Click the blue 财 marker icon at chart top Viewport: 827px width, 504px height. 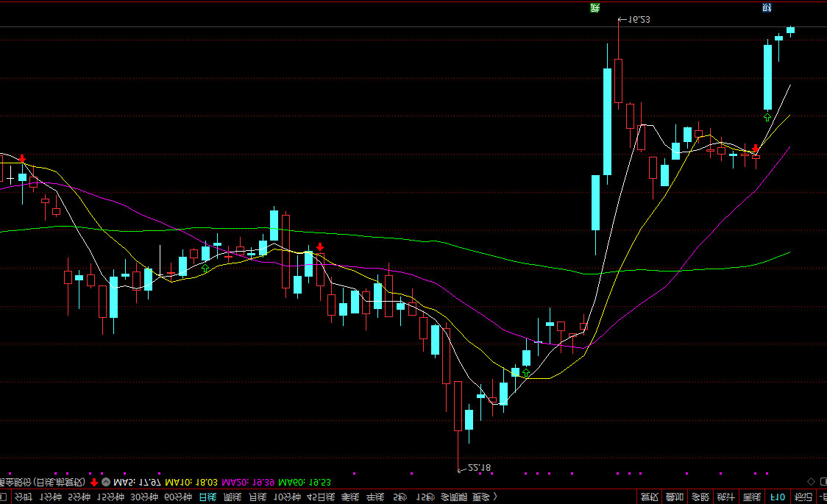click(x=767, y=7)
